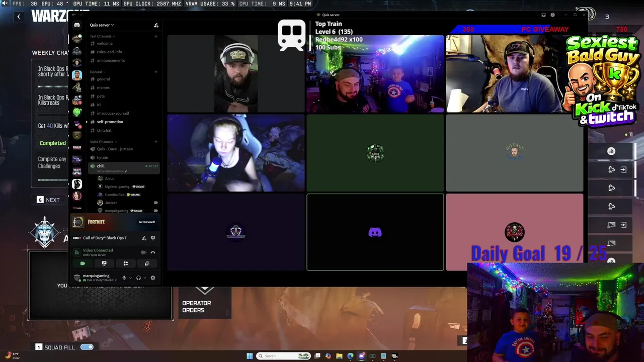
Task: Click the Get Reward! button on Fortnite banner
Action: click(147, 222)
